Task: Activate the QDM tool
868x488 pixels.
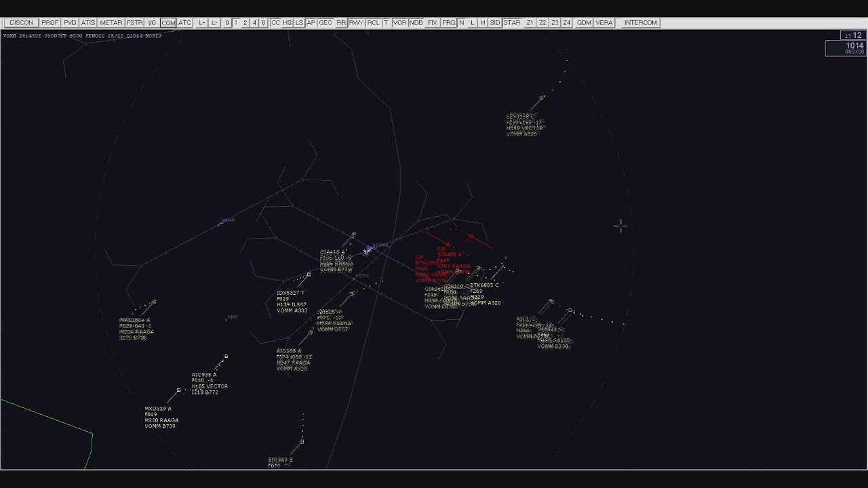Action: coord(584,23)
